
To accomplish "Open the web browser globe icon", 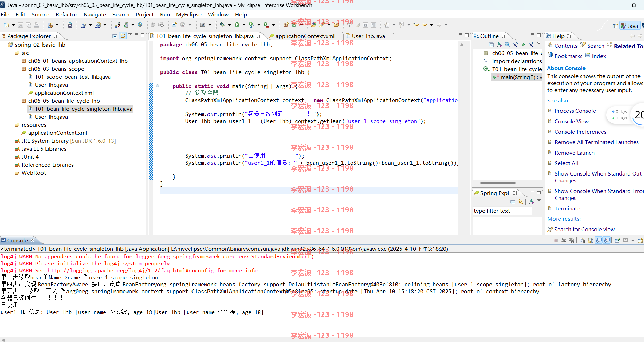I will point(140,25).
